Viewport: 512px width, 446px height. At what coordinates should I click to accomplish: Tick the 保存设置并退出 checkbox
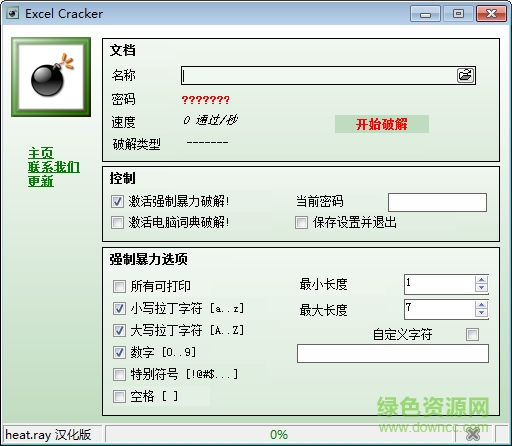pyautogui.click(x=301, y=222)
